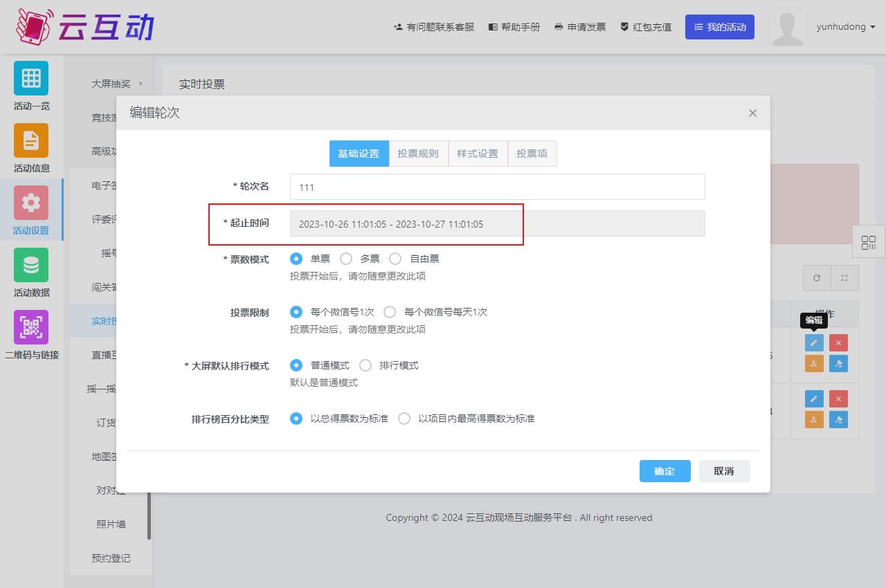Open the 活动一览 grid icon in sidebar

(31, 78)
